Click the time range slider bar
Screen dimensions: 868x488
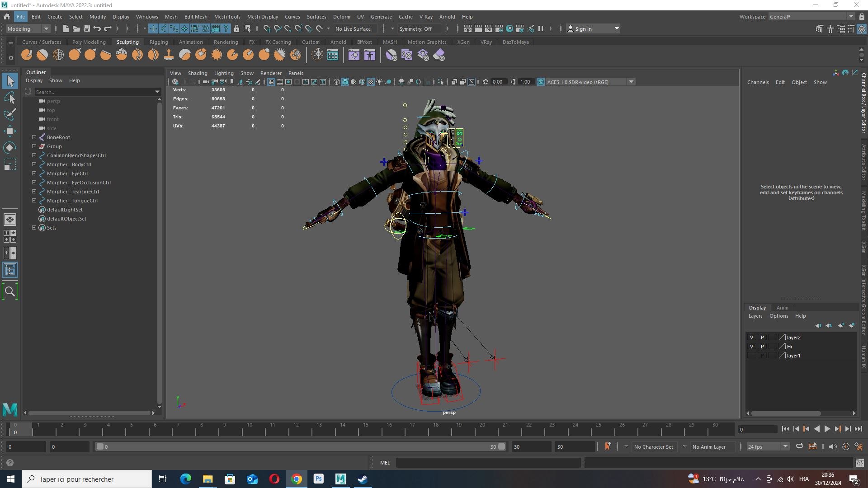tap(301, 446)
